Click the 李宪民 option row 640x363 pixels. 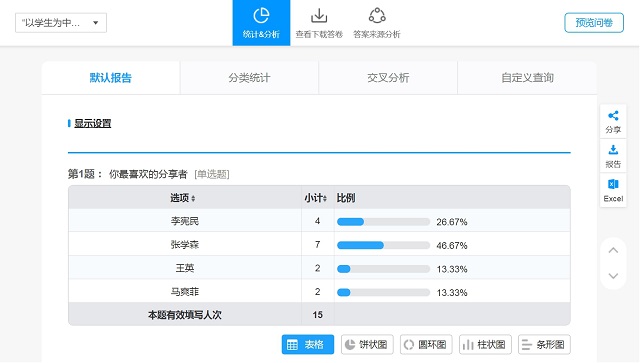point(319,221)
